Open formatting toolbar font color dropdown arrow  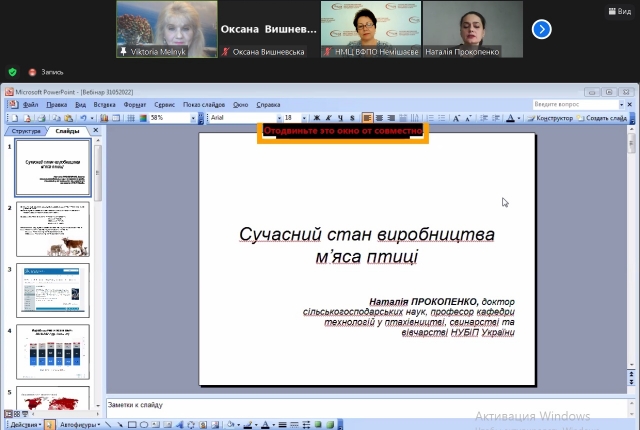coord(519,118)
